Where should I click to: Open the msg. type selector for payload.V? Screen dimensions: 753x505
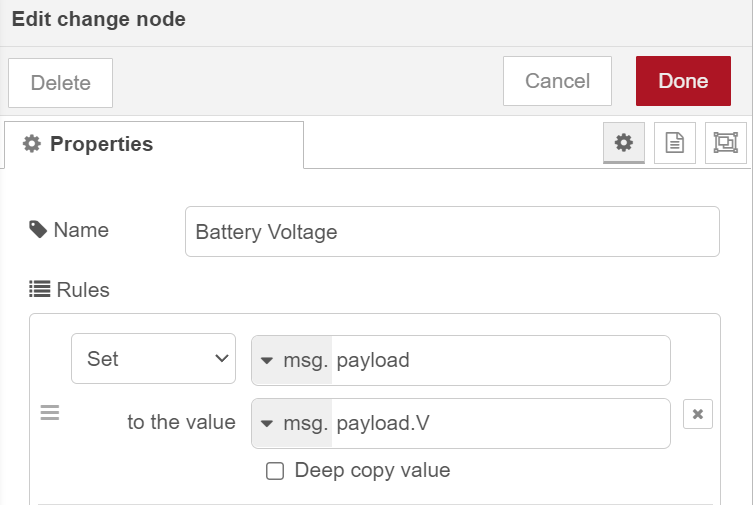(292, 423)
